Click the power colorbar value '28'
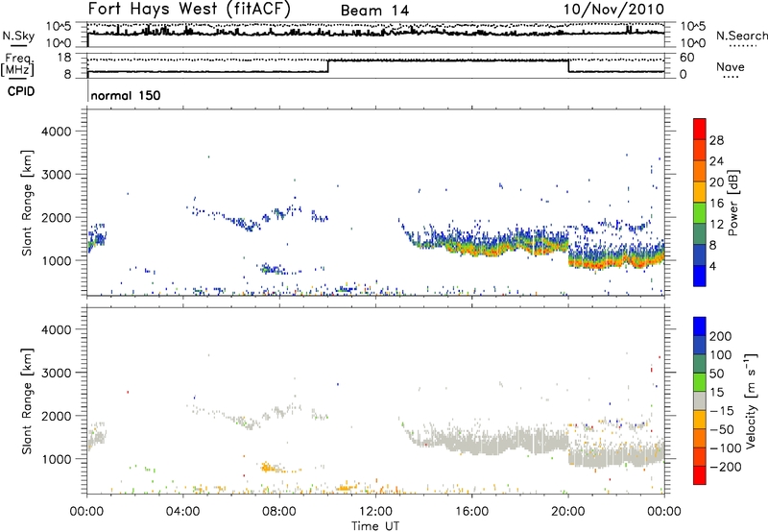This screenshot has height=532, width=768. (x=716, y=140)
